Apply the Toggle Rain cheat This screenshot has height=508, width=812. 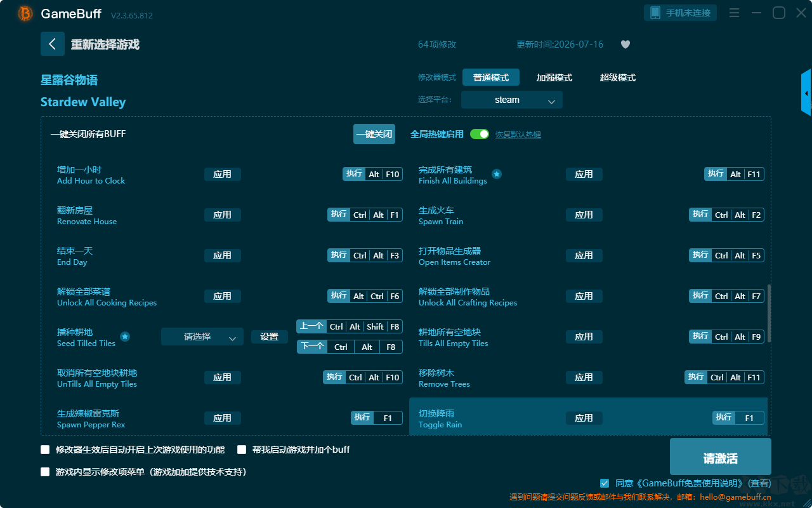[584, 418]
